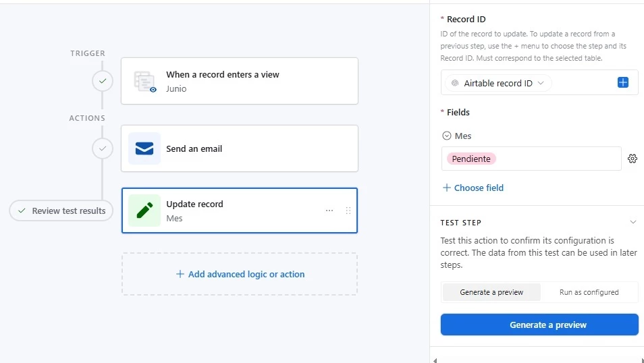This screenshot has height=363, width=644.
Task: Click Review test results button
Action: coord(61,211)
